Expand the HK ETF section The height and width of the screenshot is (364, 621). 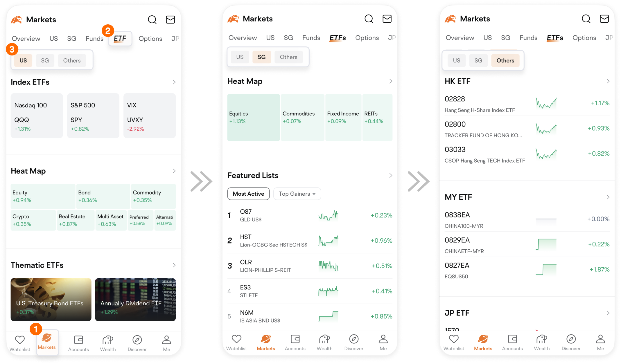tap(608, 81)
